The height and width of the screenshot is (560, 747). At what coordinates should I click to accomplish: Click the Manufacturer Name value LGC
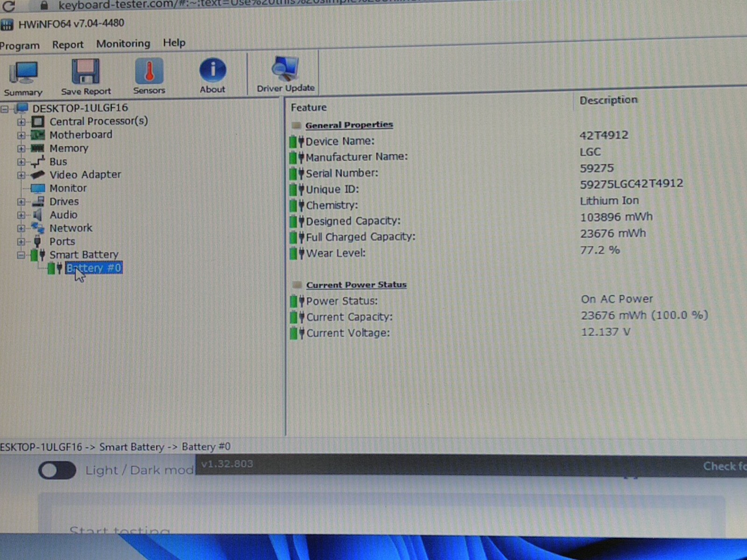pos(590,152)
